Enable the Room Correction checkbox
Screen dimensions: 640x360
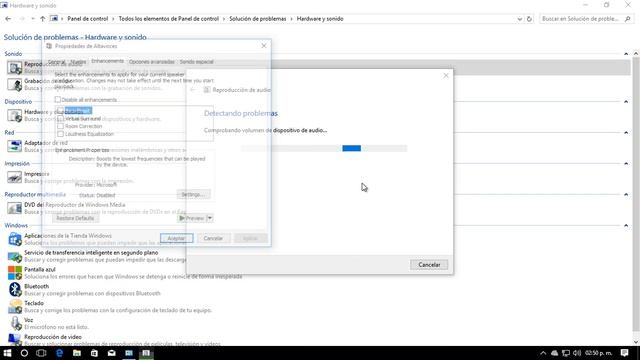(60, 126)
